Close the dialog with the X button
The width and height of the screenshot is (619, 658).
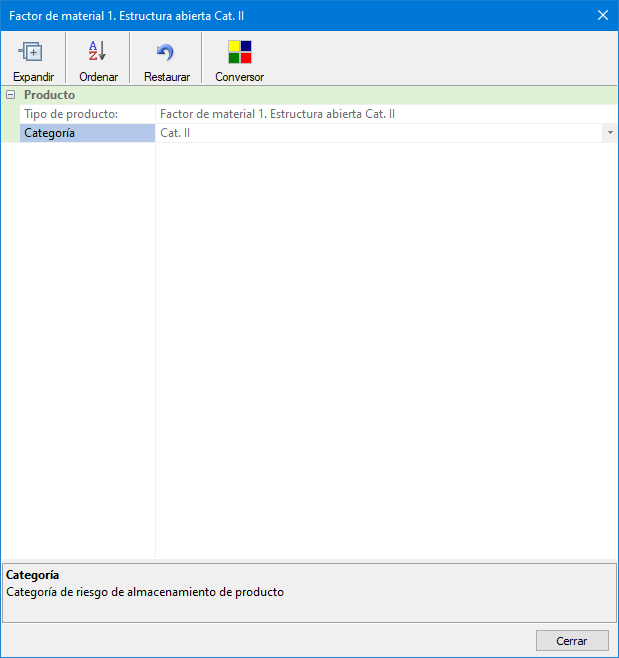602,15
